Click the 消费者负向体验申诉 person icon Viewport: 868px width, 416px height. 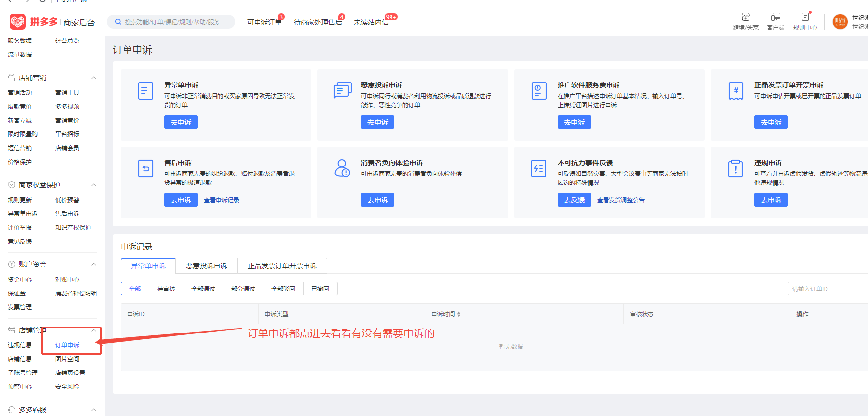[342, 168]
